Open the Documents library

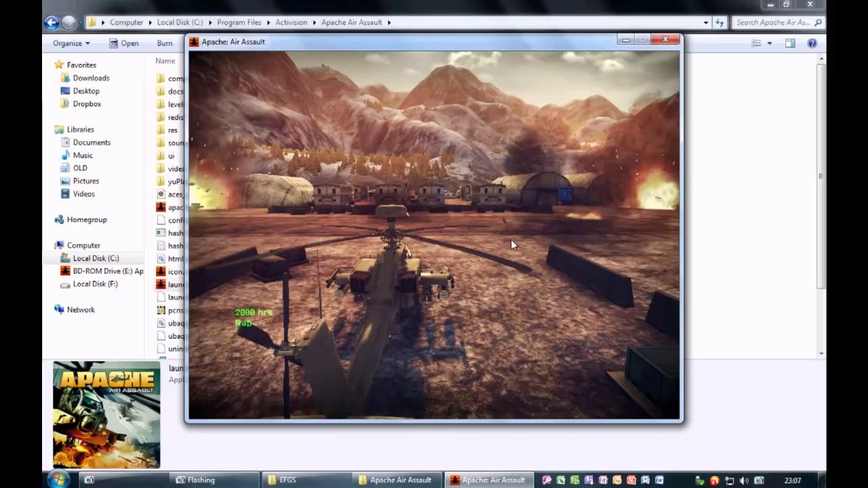92,142
